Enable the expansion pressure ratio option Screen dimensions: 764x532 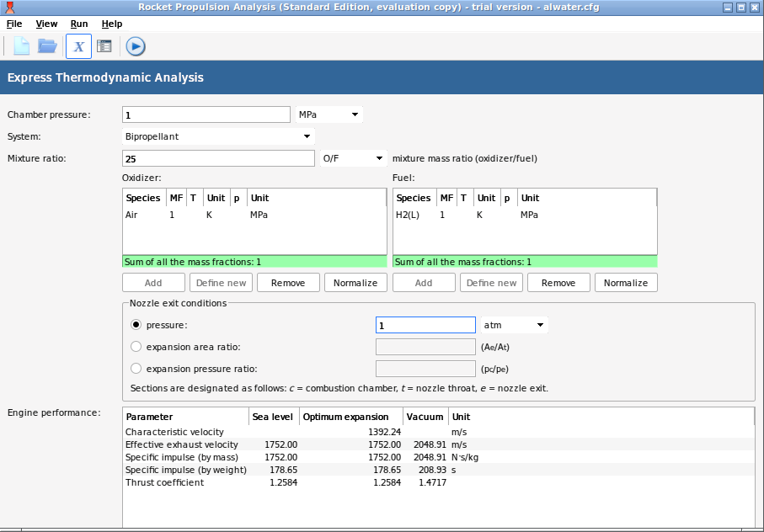click(x=136, y=369)
